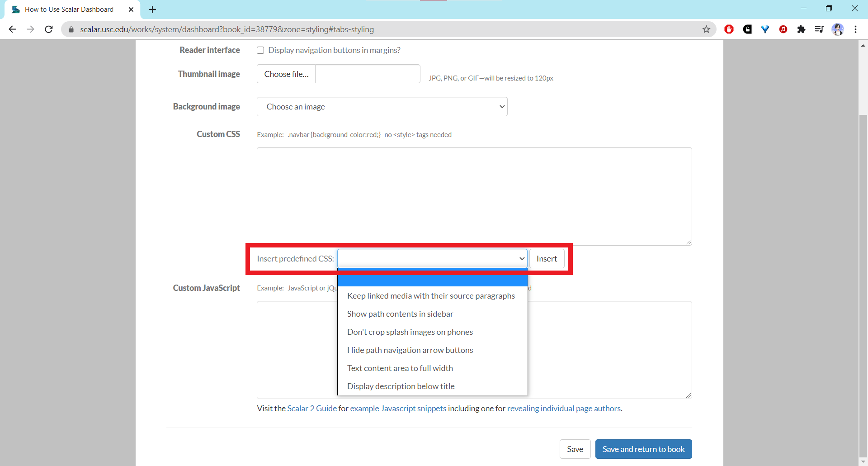Select Display description below title option
868x466 pixels.
click(401, 386)
